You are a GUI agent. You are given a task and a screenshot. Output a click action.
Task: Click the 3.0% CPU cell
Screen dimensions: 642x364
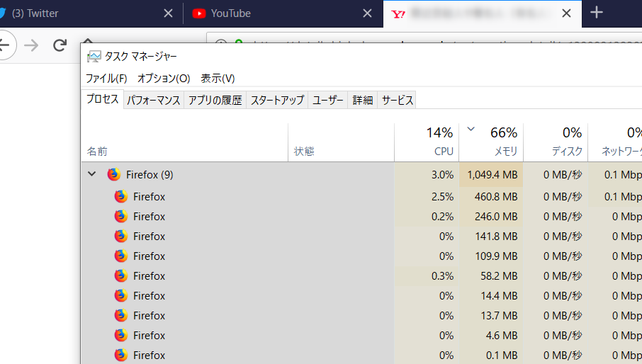[427, 175]
